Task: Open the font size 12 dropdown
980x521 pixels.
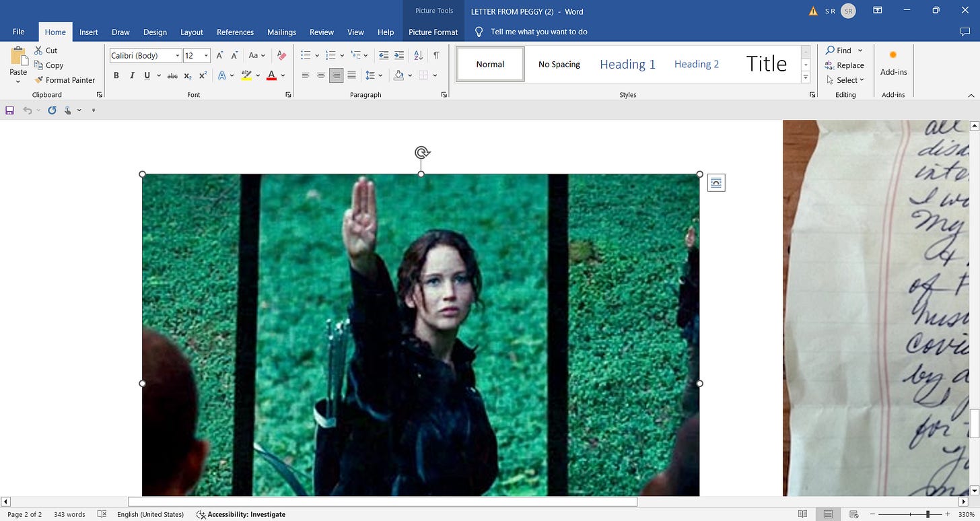Action: coord(207,56)
